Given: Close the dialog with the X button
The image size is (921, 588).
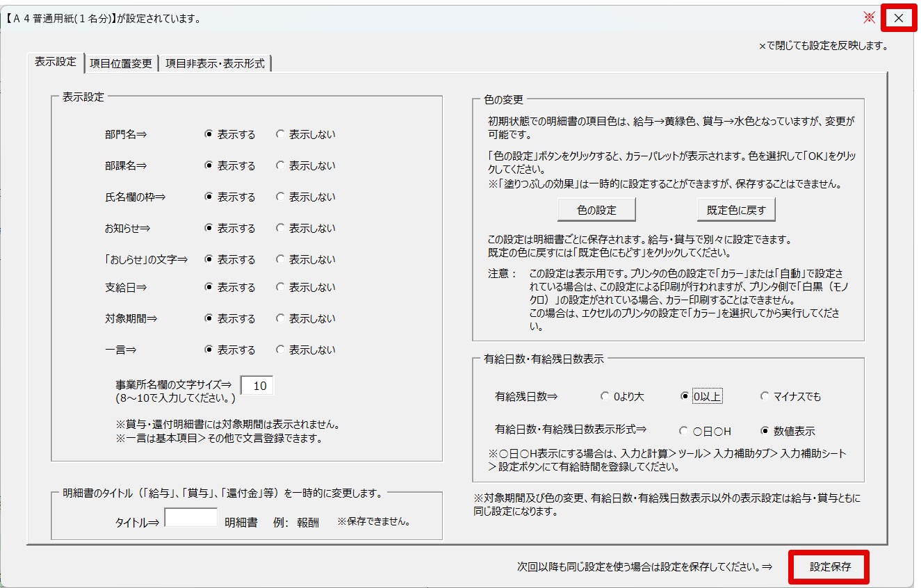Looking at the screenshot, I should [898, 18].
